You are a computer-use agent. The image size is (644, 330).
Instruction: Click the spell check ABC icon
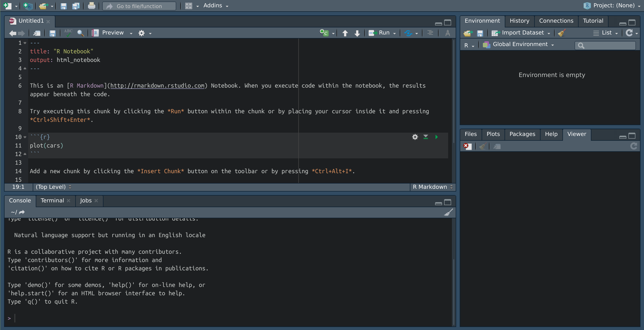tap(68, 33)
